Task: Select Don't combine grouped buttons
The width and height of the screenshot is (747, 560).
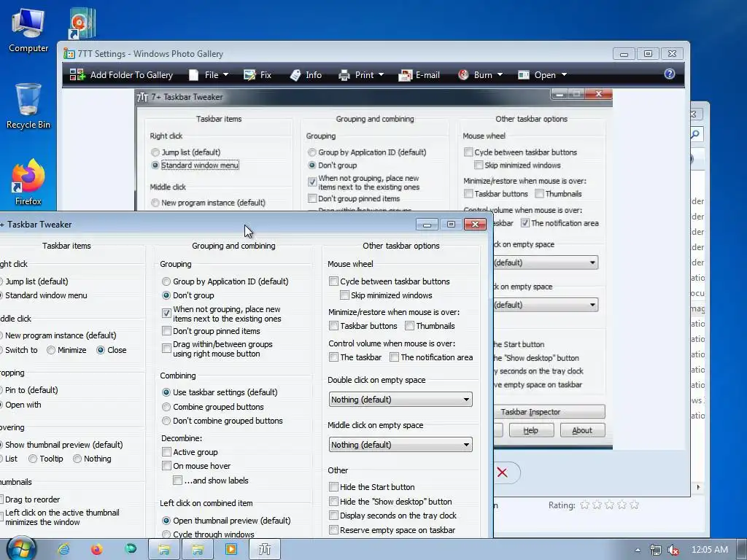Action: pos(166,421)
